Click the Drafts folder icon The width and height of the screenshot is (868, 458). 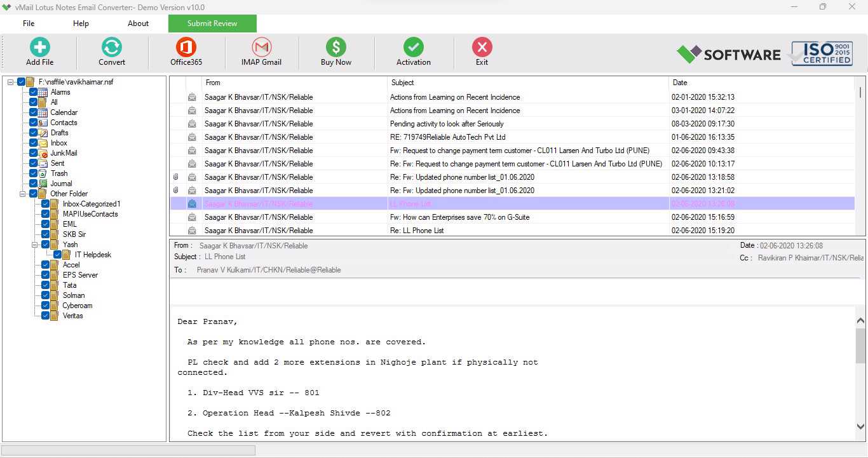[x=43, y=133]
